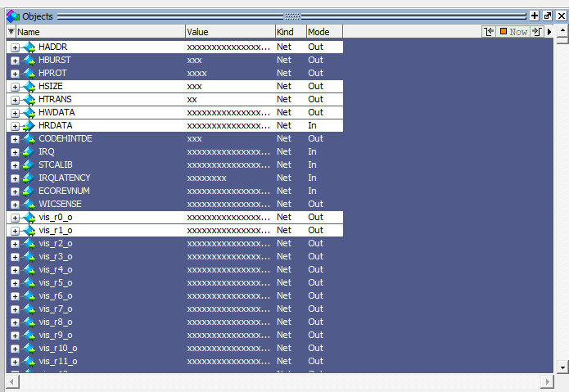Screen dimensions: 569x392
Task: Click the previous transition arrow icon
Action: click(x=490, y=32)
